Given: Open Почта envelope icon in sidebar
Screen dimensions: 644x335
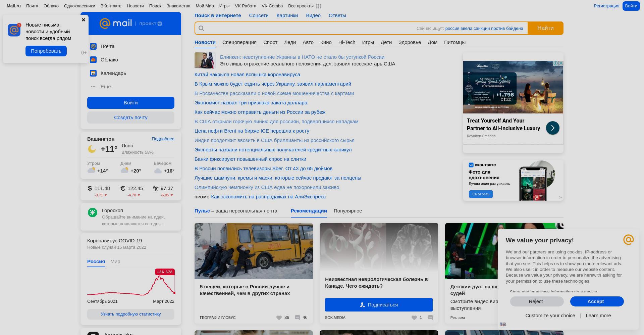Looking at the screenshot, I should pos(93,46).
